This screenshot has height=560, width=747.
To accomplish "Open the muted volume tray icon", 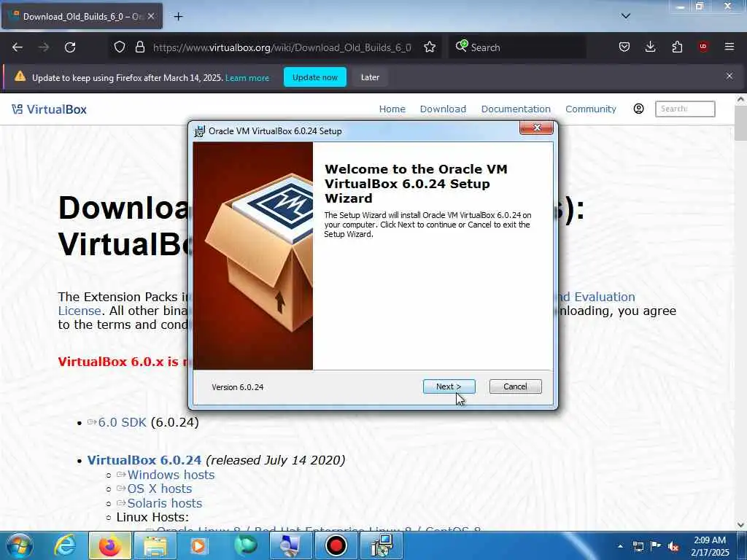I will tap(673, 546).
